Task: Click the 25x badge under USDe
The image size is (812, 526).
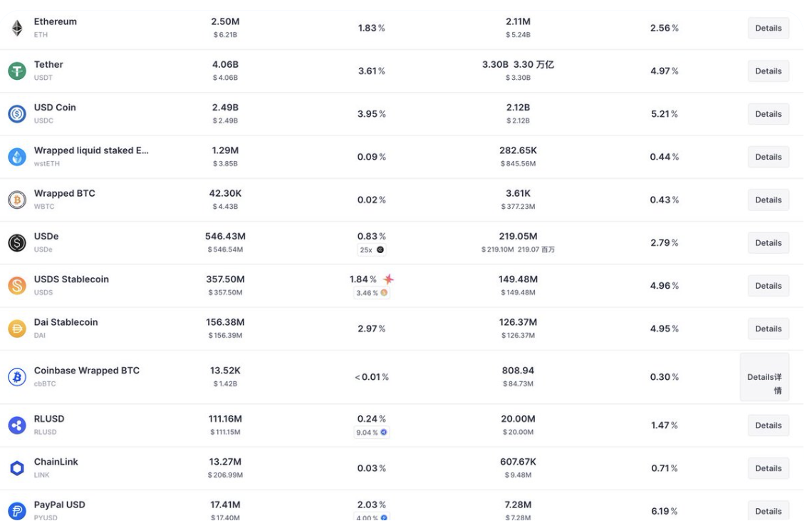Action: pos(371,250)
